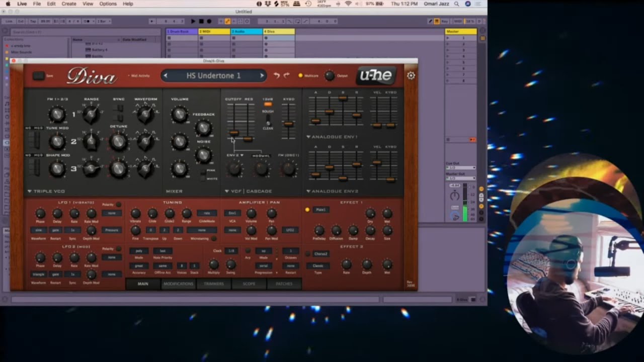Arm record button in Live toolbar
Screen dimensions: 644x362
pos(209,21)
